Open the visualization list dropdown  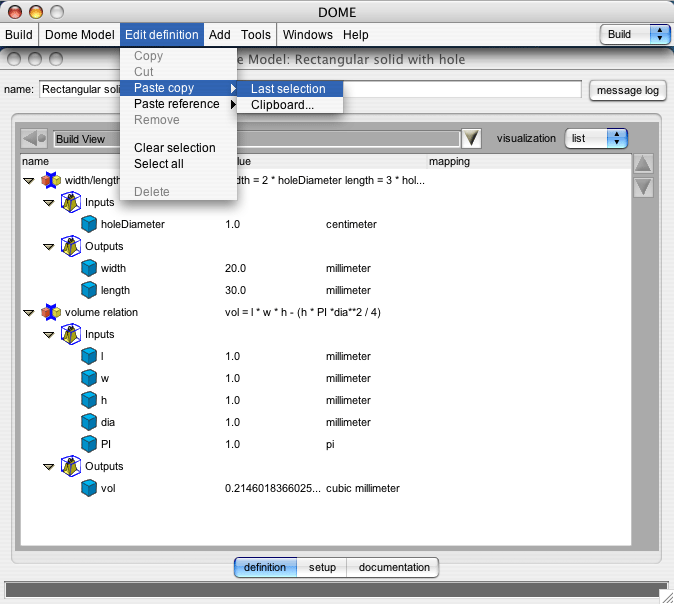(x=596, y=138)
